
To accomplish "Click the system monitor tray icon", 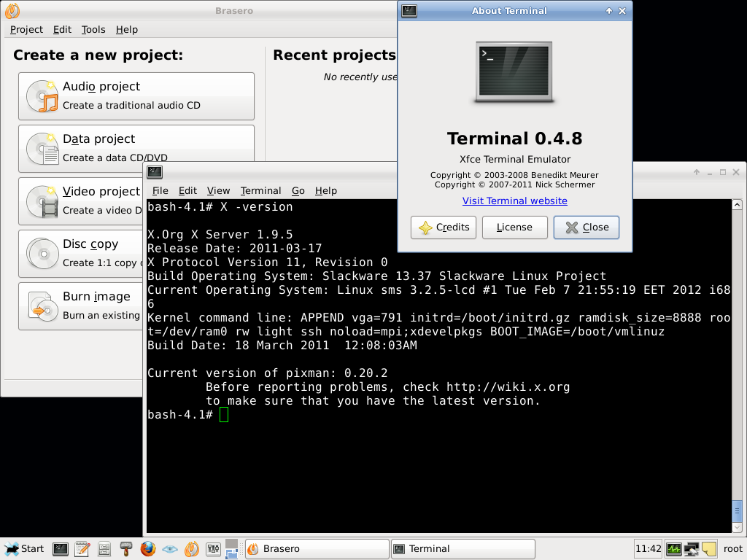I will [x=673, y=548].
